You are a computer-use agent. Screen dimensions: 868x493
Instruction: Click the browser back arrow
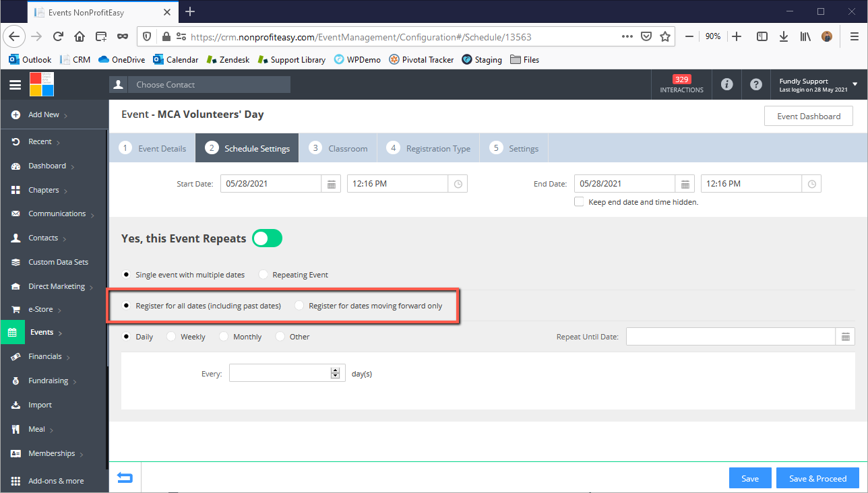coord(15,37)
